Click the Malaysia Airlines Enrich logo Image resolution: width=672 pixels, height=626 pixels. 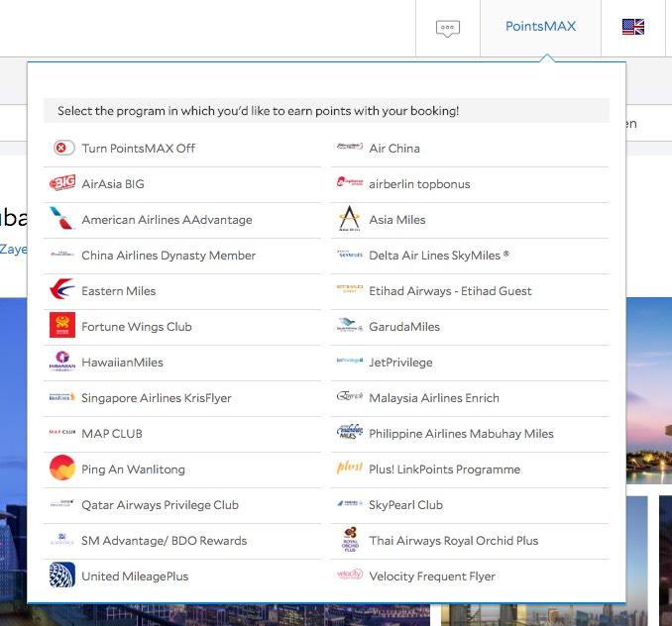pos(350,396)
